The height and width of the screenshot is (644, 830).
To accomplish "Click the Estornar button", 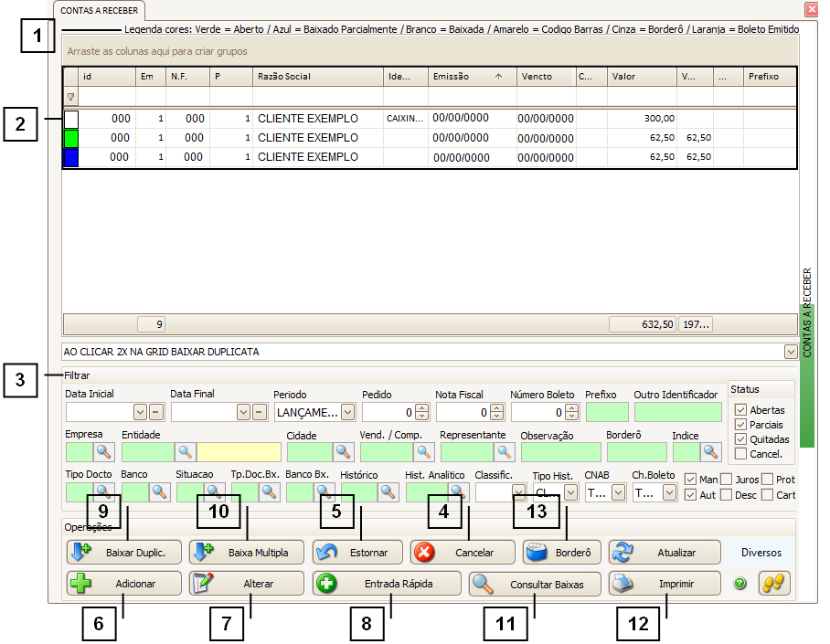I will click(357, 553).
